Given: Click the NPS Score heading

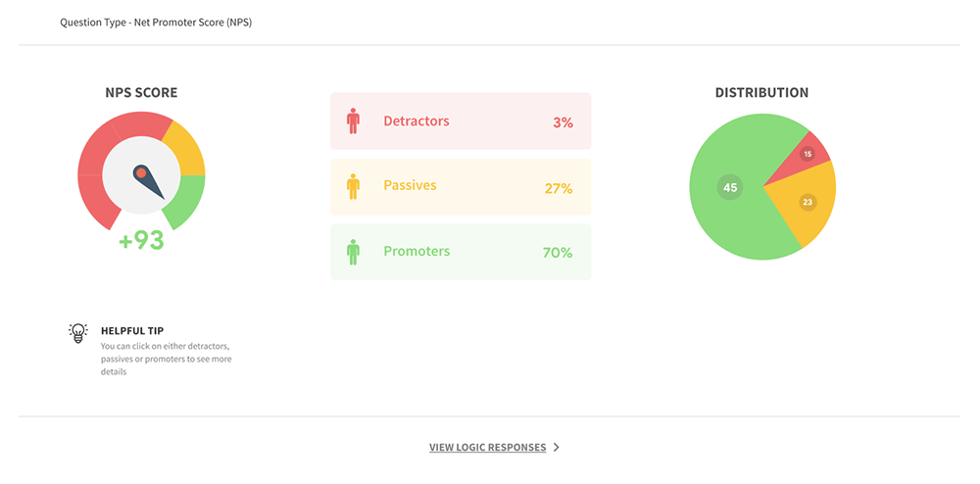Looking at the screenshot, I should 141,93.
